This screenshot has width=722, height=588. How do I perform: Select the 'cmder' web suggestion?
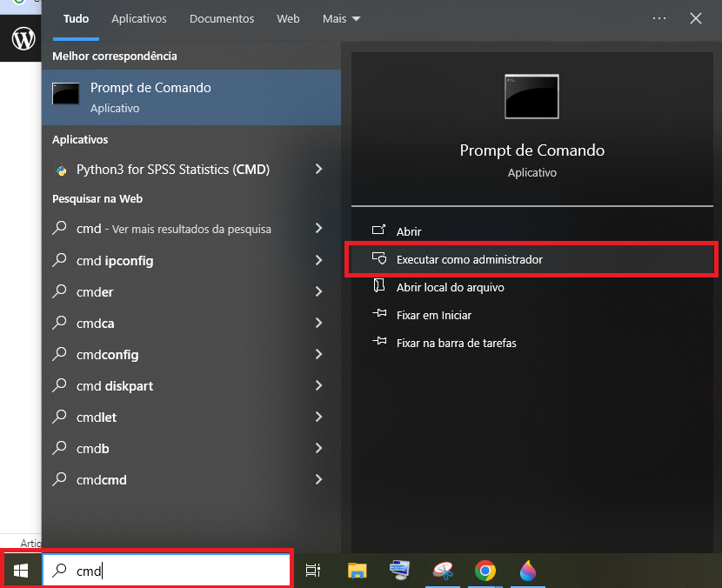(191, 292)
